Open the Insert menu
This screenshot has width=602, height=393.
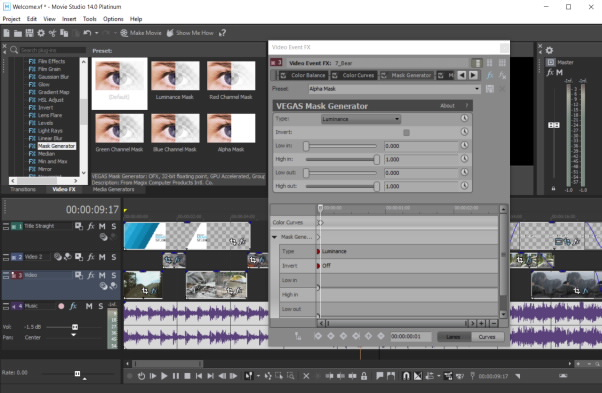69,19
